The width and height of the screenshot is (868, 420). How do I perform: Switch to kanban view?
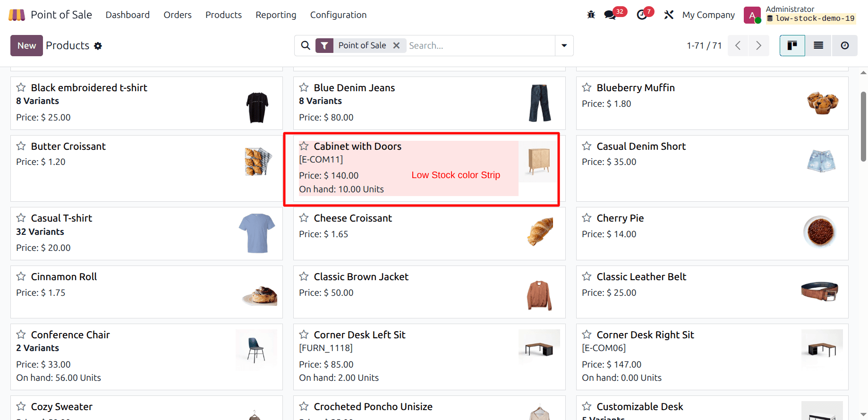pyautogui.click(x=792, y=45)
